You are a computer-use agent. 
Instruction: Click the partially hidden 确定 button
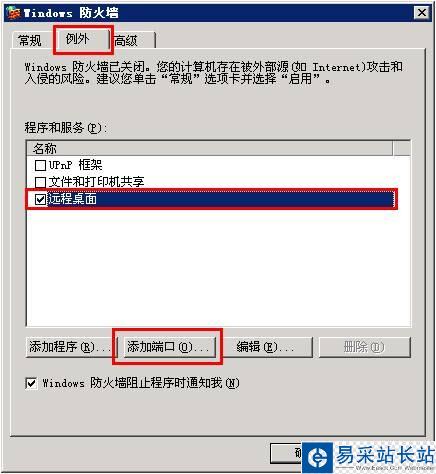[x=286, y=453]
